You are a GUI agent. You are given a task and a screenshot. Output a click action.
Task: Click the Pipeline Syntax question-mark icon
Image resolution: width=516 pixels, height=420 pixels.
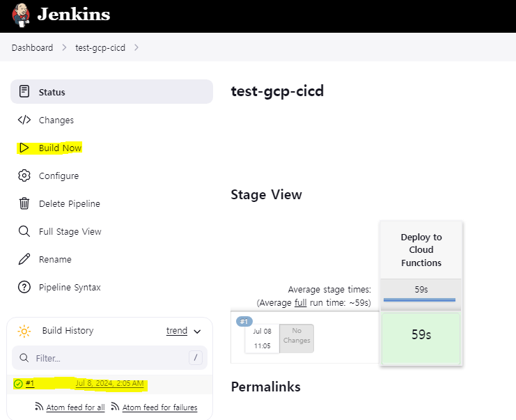[24, 287]
